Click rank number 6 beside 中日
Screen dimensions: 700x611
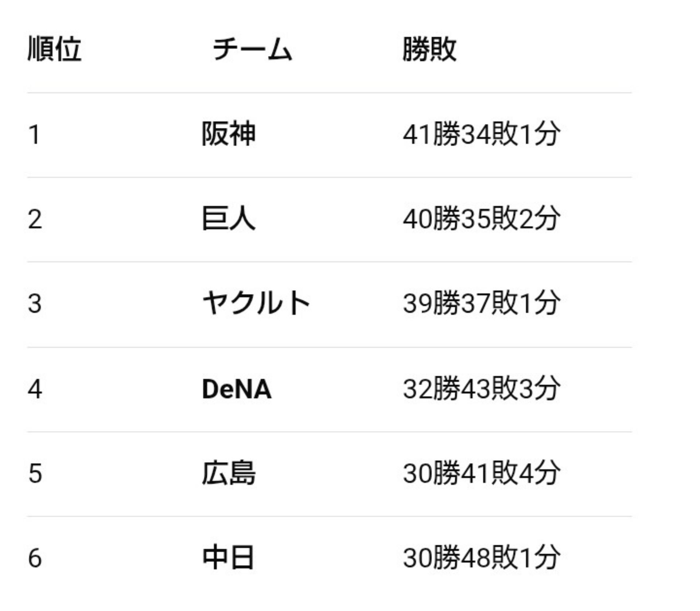pos(35,558)
